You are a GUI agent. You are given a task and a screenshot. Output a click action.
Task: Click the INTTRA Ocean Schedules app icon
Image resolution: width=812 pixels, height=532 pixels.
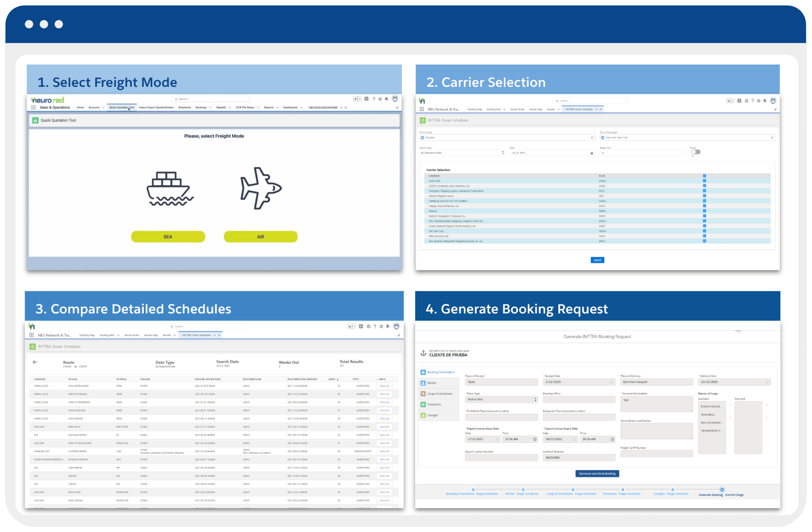pos(423,120)
